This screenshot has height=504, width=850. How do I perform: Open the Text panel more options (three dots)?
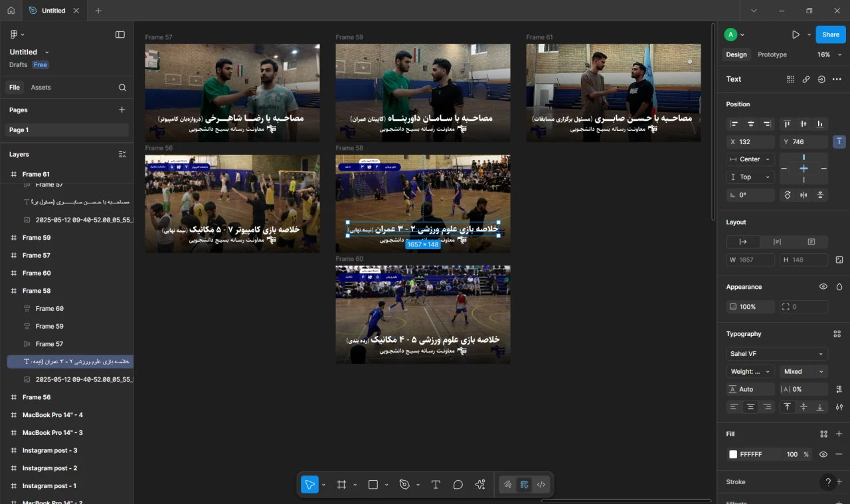[x=837, y=79]
